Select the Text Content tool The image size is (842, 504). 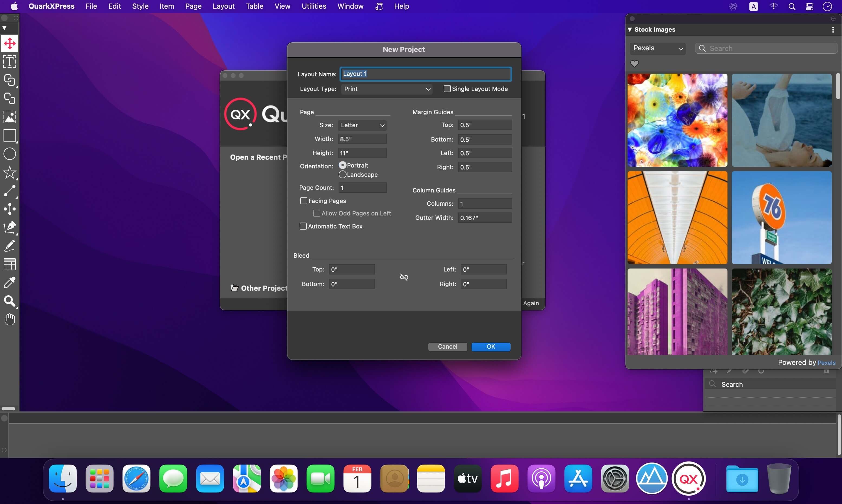coord(9,62)
